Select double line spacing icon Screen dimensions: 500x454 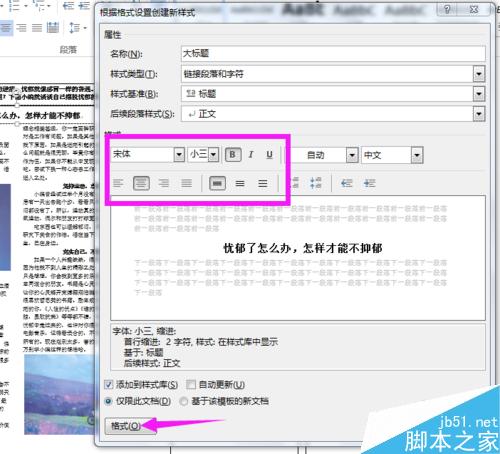click(263, 183)
